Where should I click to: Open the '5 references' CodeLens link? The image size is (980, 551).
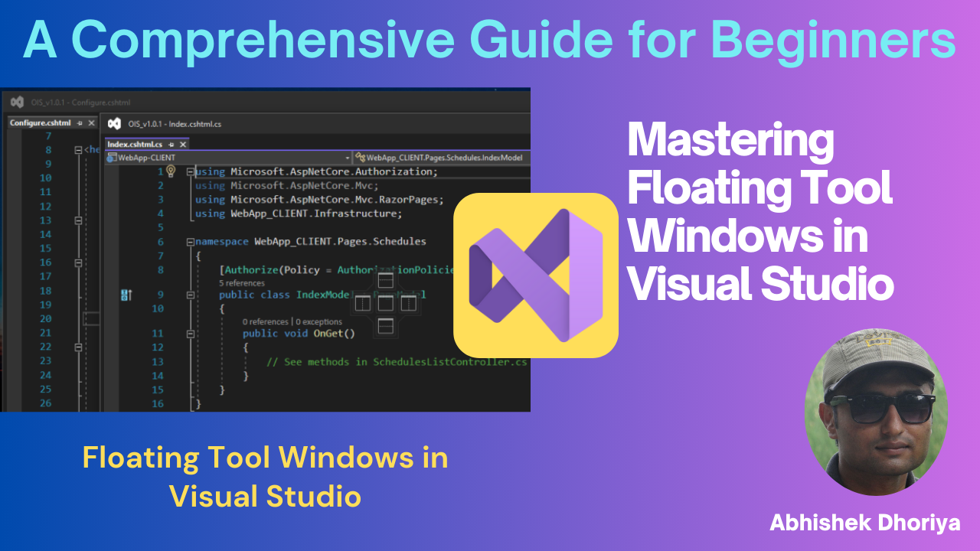click(242, 283)
